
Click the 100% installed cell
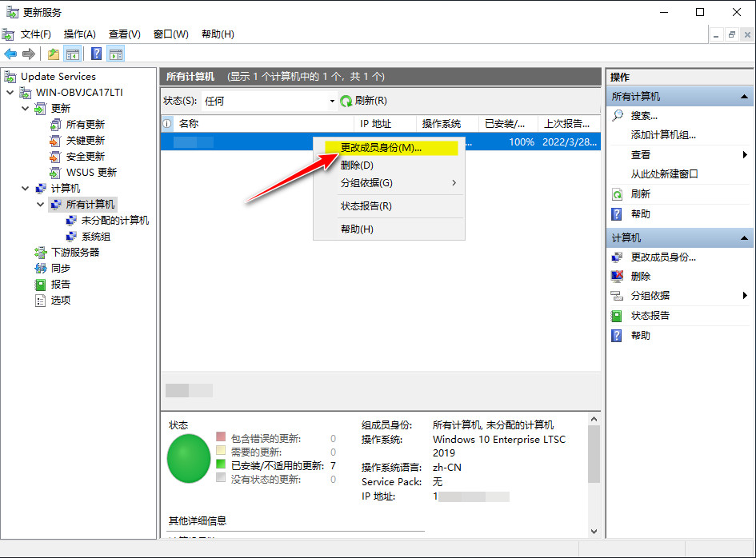point(521,142)
